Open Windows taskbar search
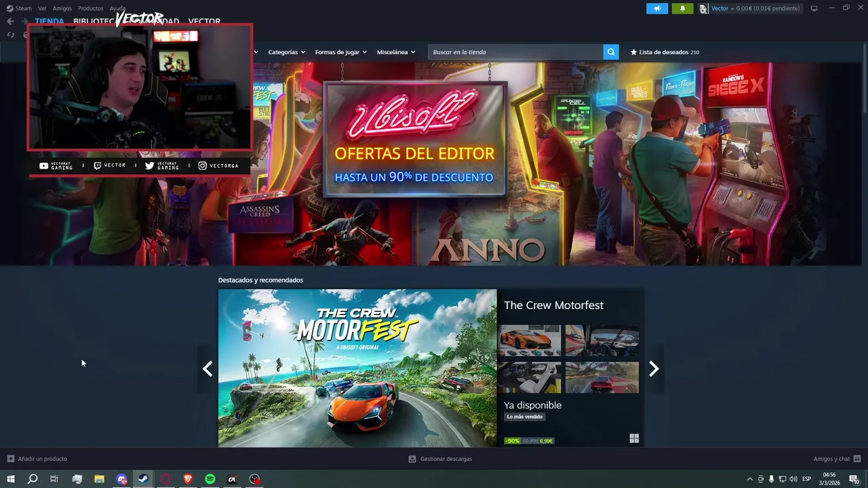This screenshot has width=868, height=488. [33, 479]
